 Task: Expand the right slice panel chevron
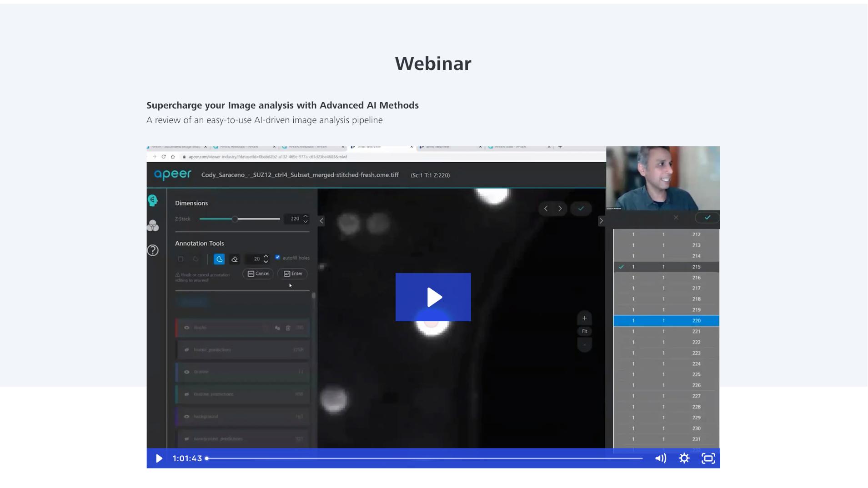(x=601, y=221)
